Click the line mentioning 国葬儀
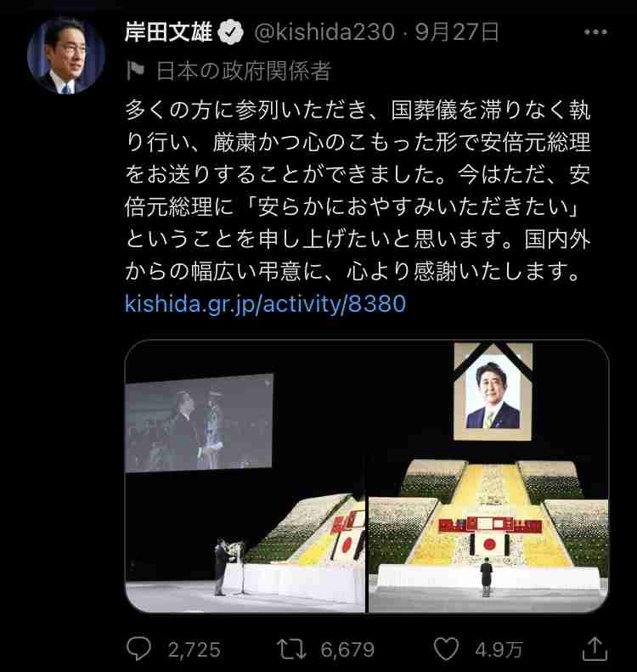637x672 pixels. pos(358,110)
